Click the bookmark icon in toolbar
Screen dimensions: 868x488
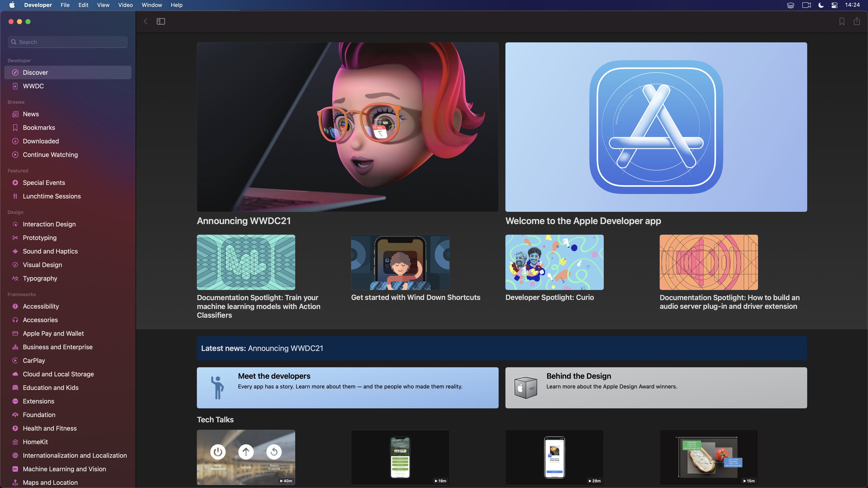842,22
